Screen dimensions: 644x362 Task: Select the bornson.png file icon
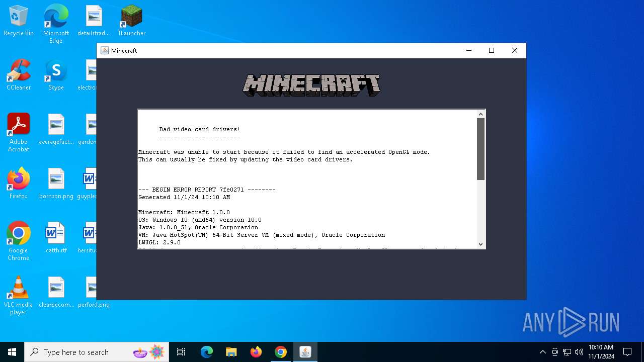point(56,184)
